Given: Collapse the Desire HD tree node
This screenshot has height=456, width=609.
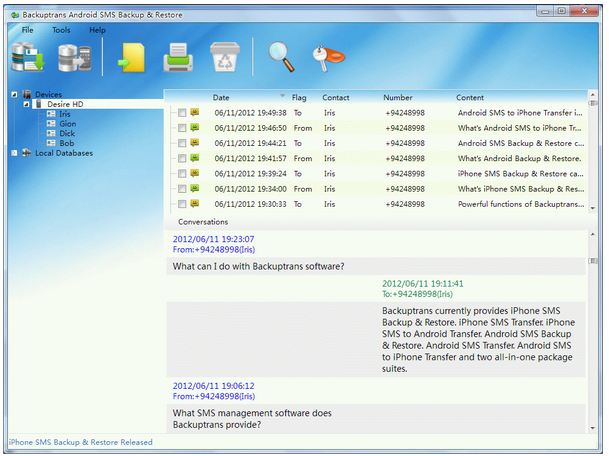Looking at the screenshot, I should click(26, 104).
